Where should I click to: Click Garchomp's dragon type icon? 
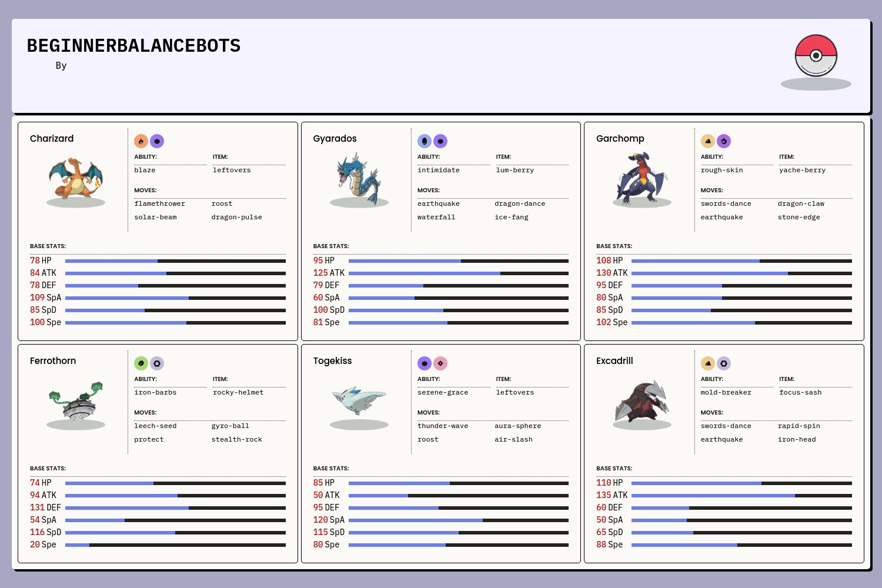click(724, 141)
